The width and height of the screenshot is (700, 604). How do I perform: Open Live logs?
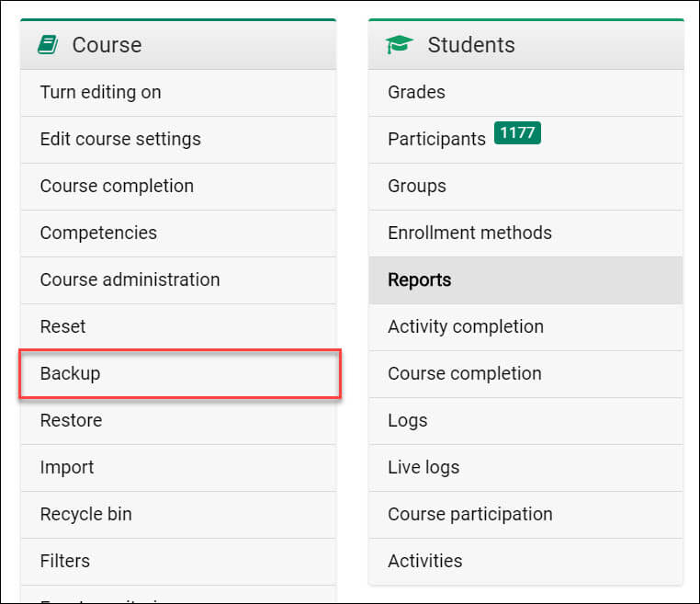pyautogui.click(x=525, y=468)
